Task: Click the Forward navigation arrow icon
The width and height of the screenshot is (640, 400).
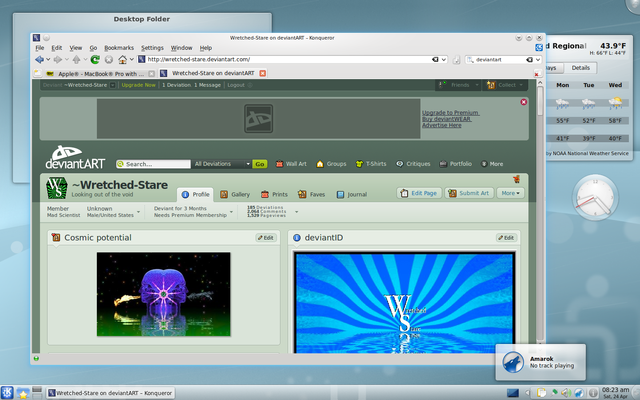Action: (x=58, y=60)
